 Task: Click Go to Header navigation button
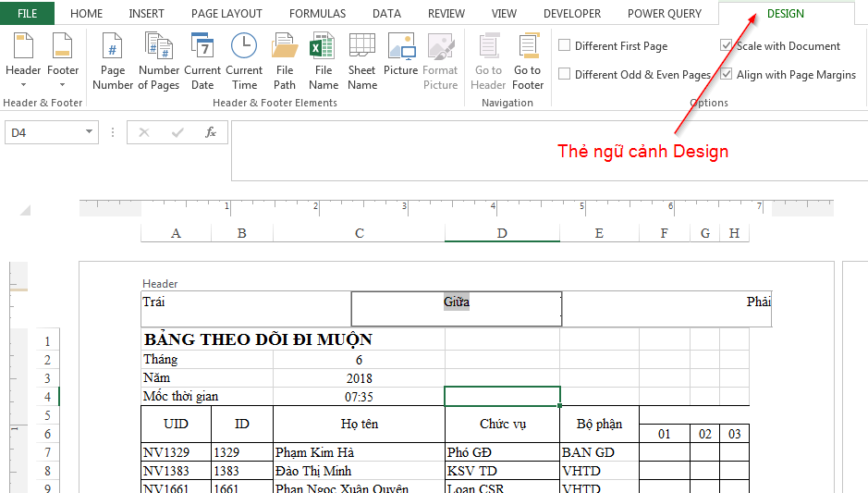(x=488, y=61)
